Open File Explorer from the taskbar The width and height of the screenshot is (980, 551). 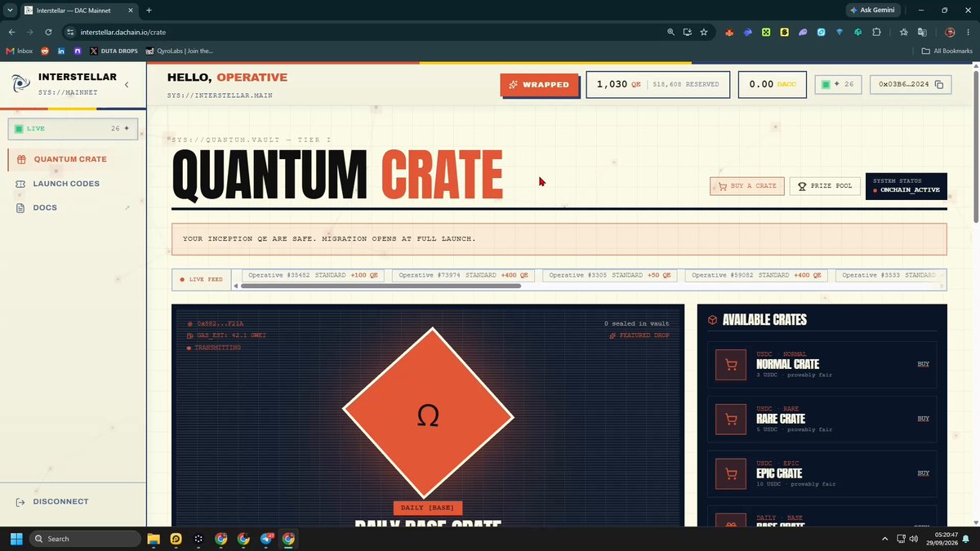[153, 539]
